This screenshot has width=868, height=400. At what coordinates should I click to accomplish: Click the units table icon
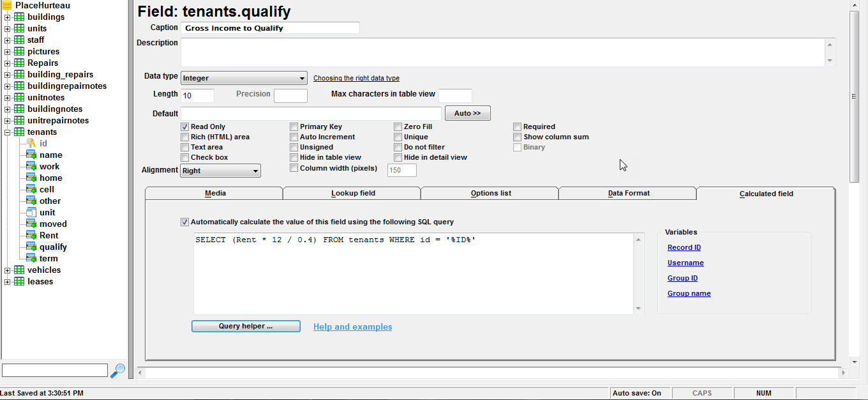point(19,29)
